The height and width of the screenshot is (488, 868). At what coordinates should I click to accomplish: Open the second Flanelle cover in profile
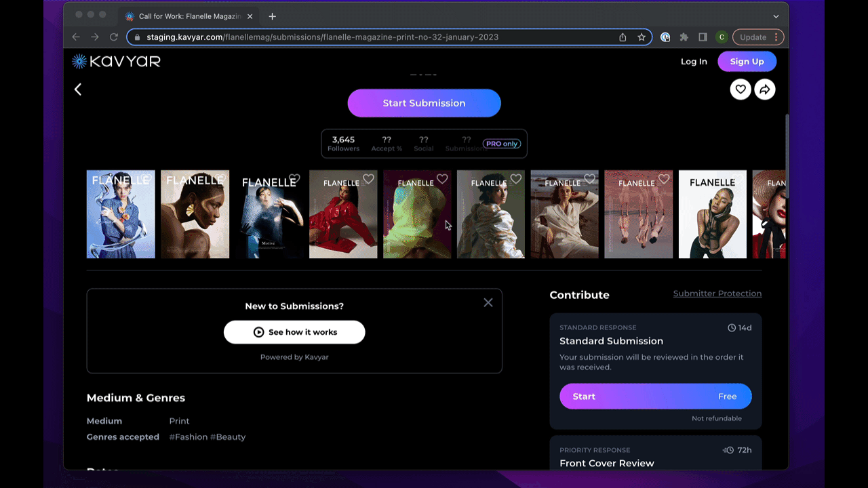tap(195, 214)
